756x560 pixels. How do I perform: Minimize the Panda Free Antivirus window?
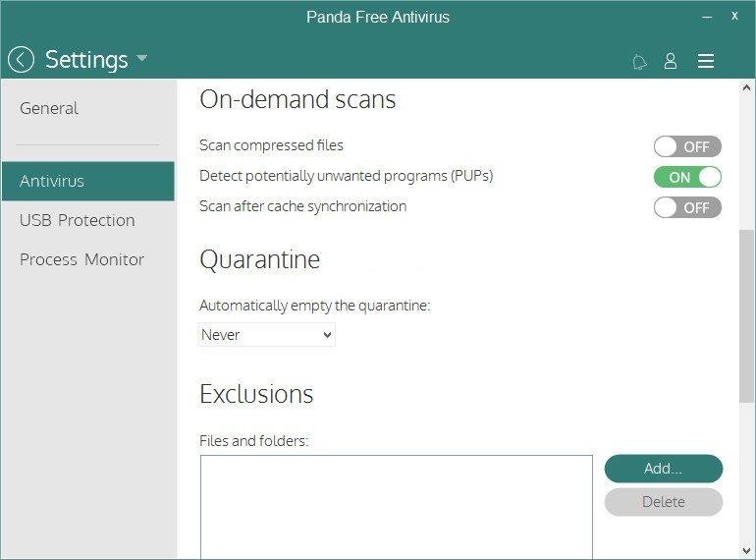tap(707, 17)
